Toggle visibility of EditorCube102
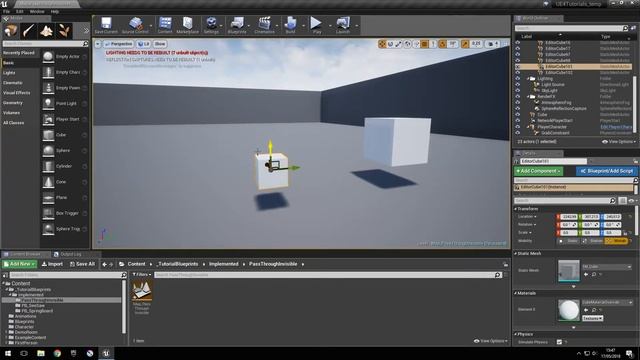Viewport: 640px width, 360px height. point(518,73)
